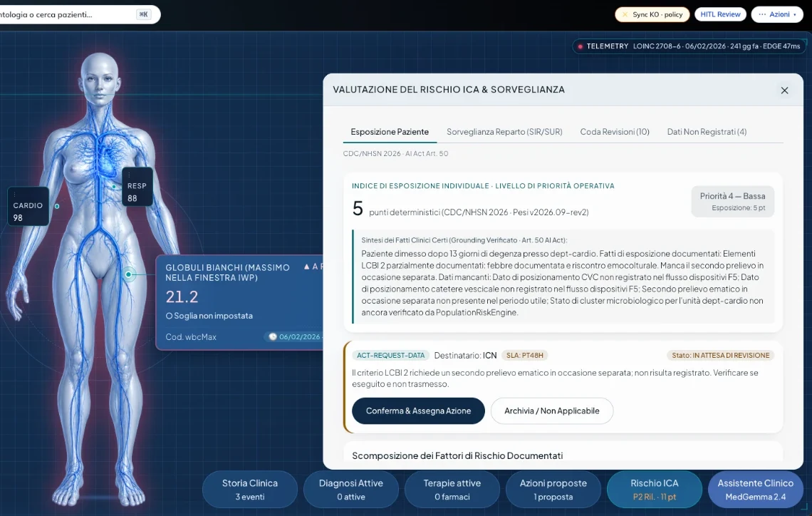The height and width of the screenshot is (516, 812).
Task: Select the RESP marker dot on the chest
Action: point(114,186)
